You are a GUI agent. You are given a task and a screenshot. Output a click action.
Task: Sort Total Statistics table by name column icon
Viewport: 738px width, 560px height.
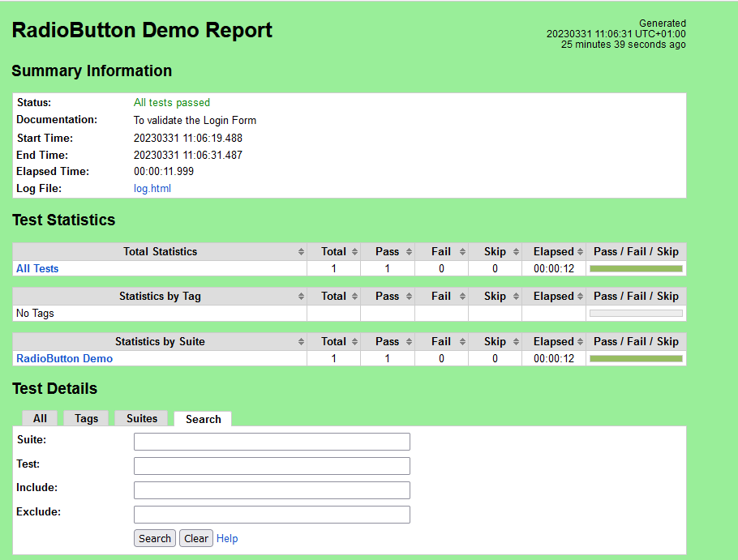301,252
